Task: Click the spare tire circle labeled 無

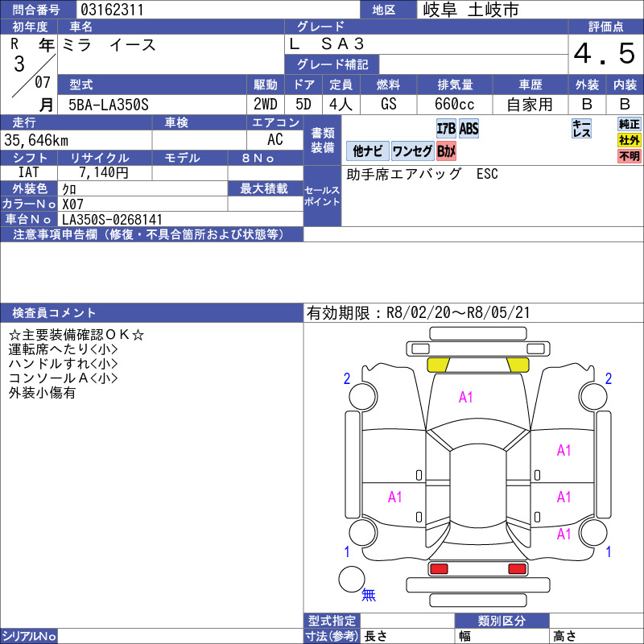Action: click(x=354, y=577)
